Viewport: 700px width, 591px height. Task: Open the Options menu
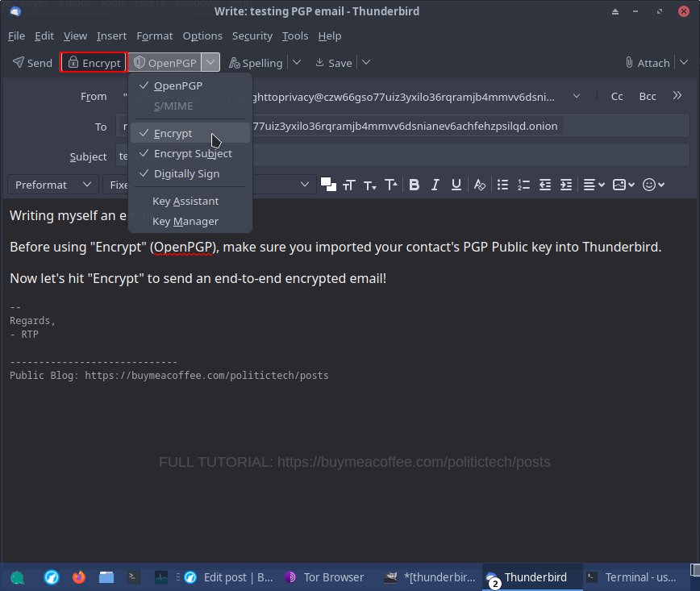click(202, 35)
